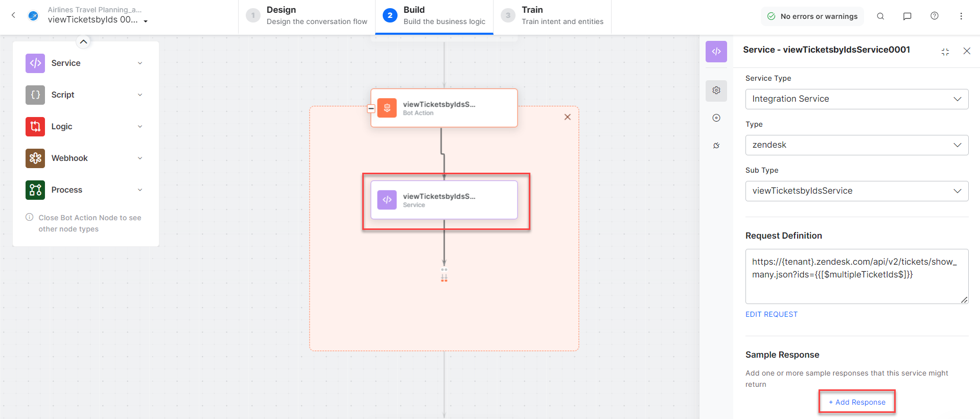Image resolution: width=980 pixels, height=419 pixels.
Task: Shrink the service properties panel
Action: pos(945,52)
